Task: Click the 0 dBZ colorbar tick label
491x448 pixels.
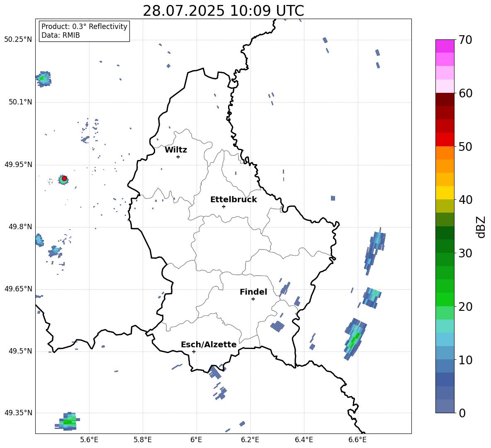Action: (462, 413)
